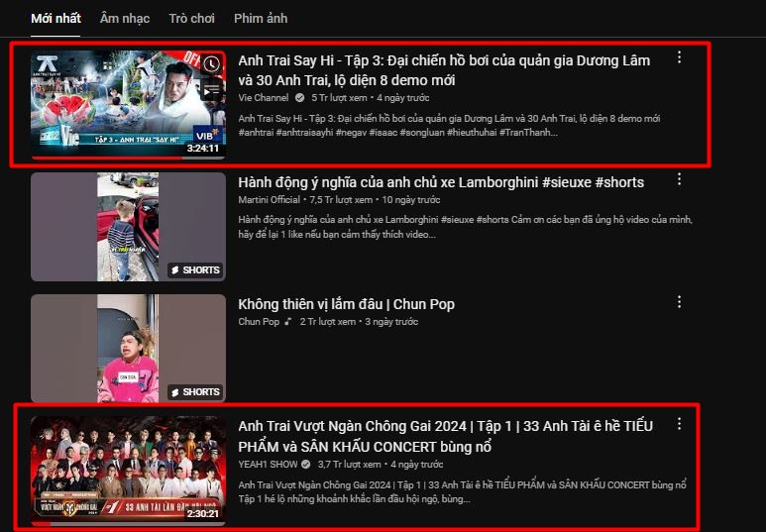Screen dimensions: 766x532
Task: Open three-dot menu for Chun Pop video
Action: click(679, 301)
